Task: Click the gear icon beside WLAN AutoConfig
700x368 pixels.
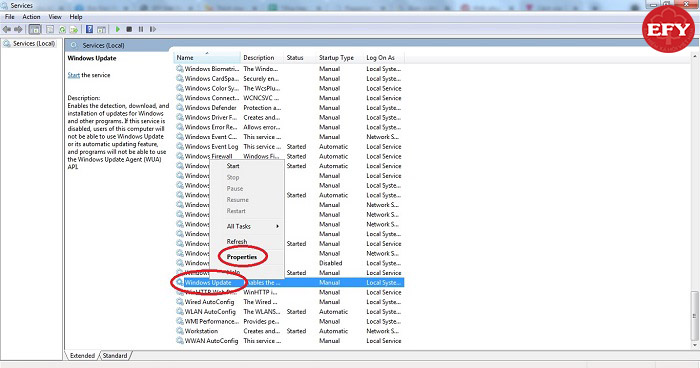Action: (179, 312)
